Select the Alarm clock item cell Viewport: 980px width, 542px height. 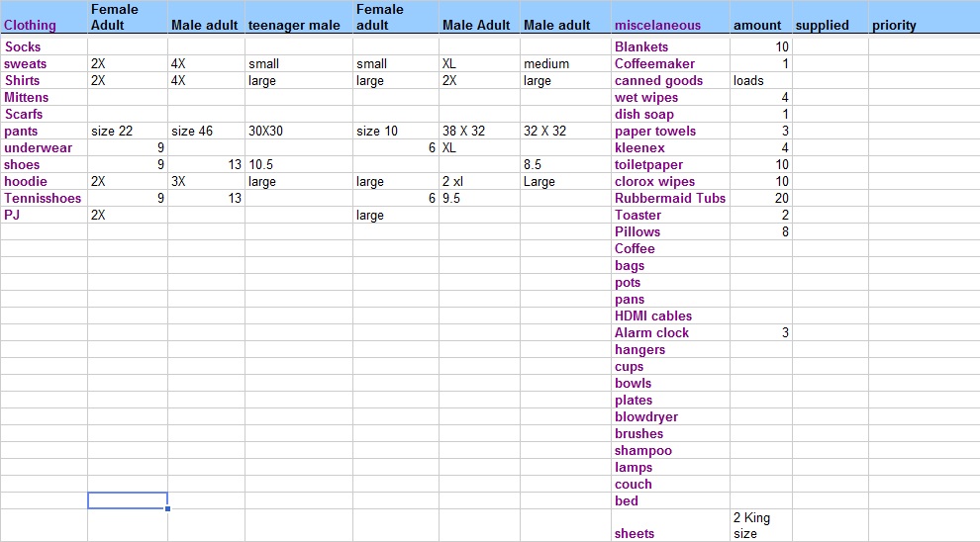point(652,332)
